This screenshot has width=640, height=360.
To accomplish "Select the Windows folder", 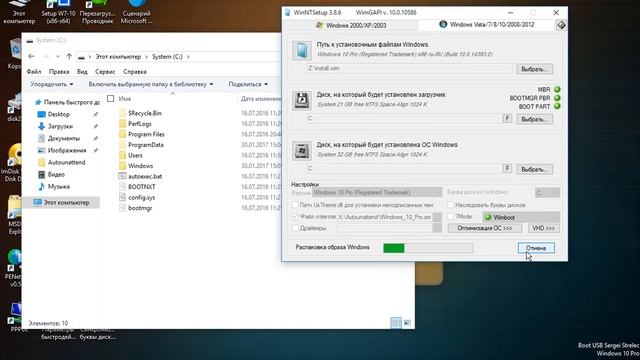I will coord(140,166).
